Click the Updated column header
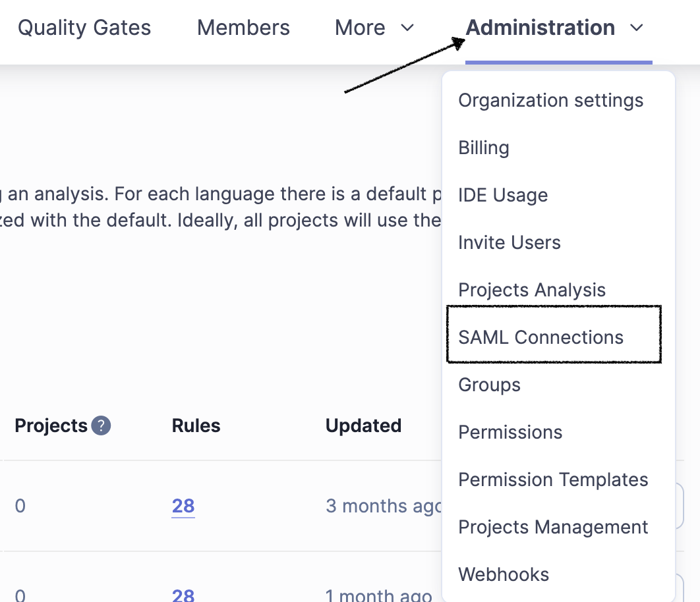The width and height of the screenshot is (700, 602). (363, 426)
